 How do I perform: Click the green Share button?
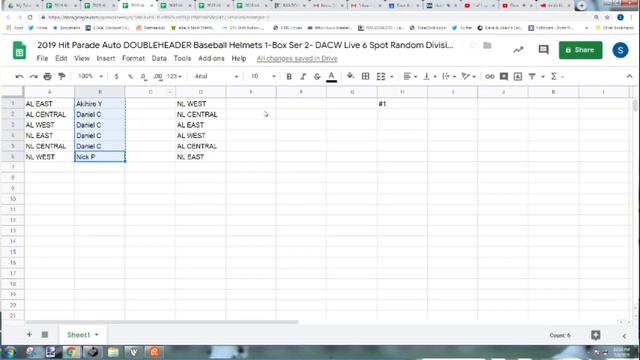point(580,50)
